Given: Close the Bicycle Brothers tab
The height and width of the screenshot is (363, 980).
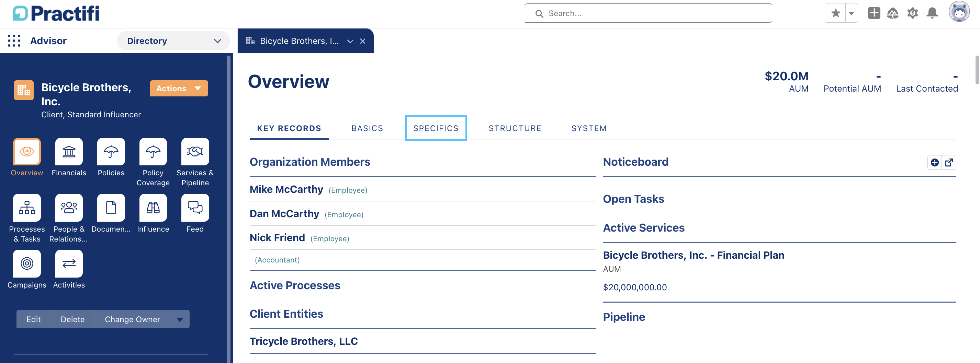Looking at the screenshot, I should 362,41.
